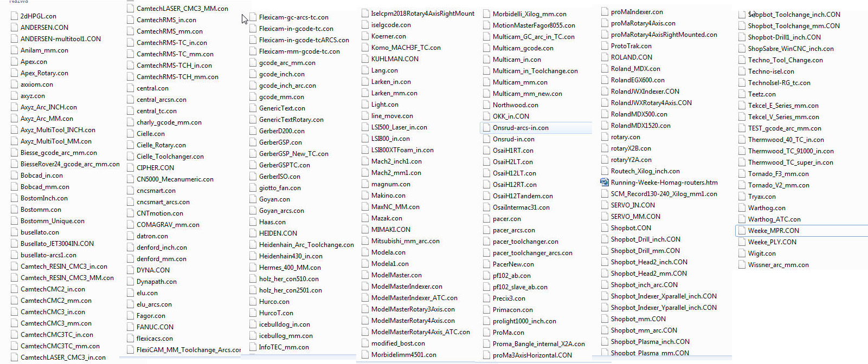
Task: Select the file CN5000_Mecanumeric.con
Action: (175, 179)
